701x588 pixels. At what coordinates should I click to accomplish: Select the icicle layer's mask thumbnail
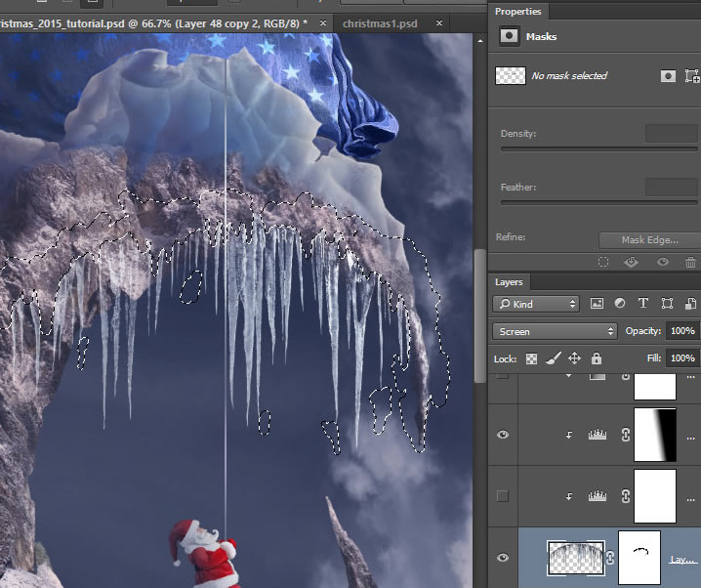[x=639, y=558]
